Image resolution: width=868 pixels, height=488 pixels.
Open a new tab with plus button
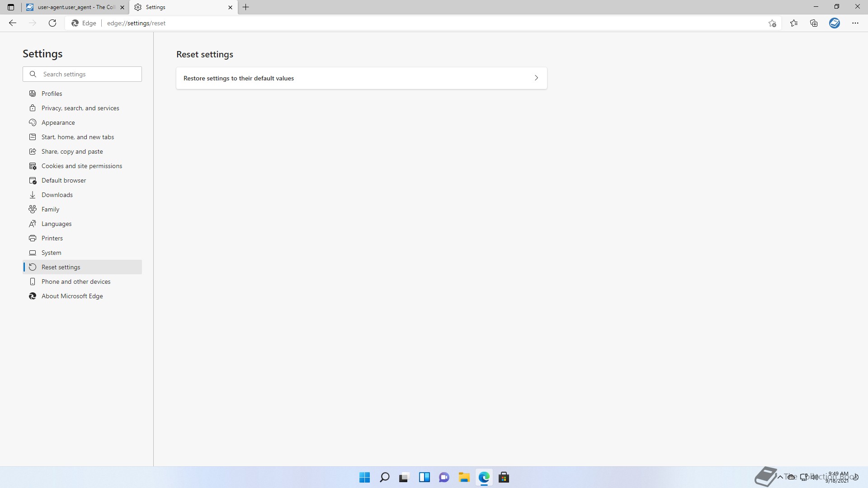tap(246, 7)
